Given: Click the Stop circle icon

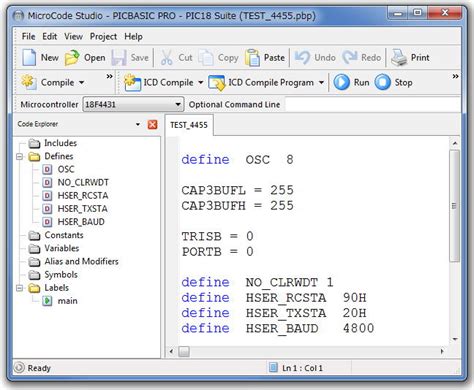Looking at the screenshot, I should click(x=382, y=82).
